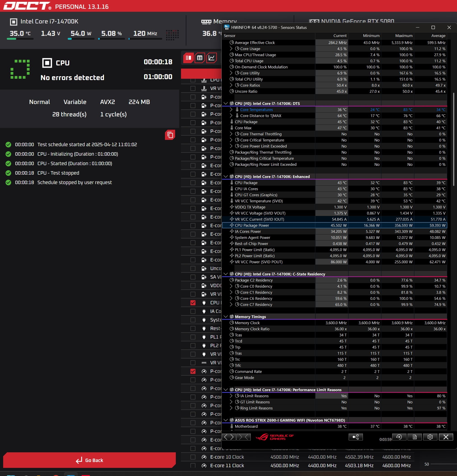Tick the E-core 10 Clock checkbox

(x=193, y=457)
